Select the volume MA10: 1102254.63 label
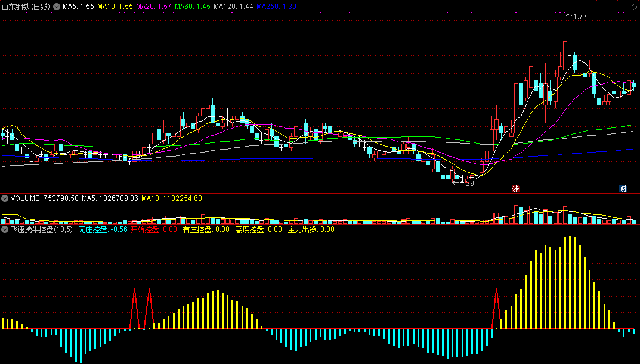The image size is (640, 364). click(172, 198)
